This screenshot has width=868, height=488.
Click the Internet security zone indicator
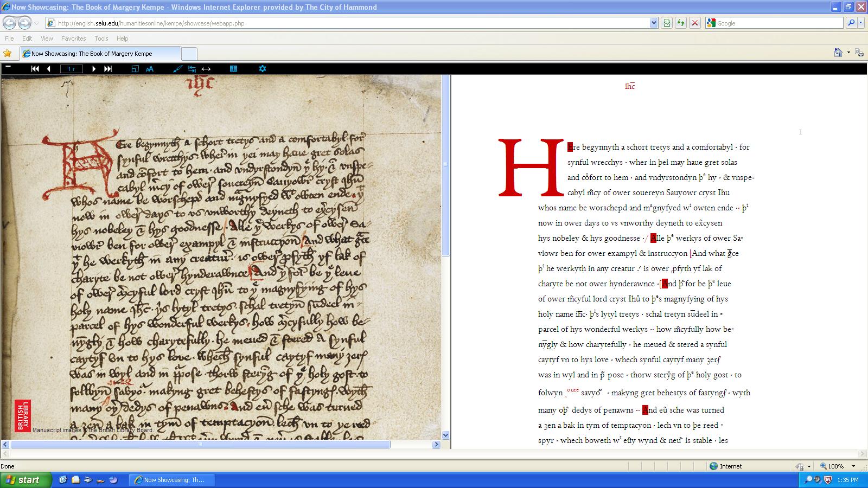(x=725, y=466)
